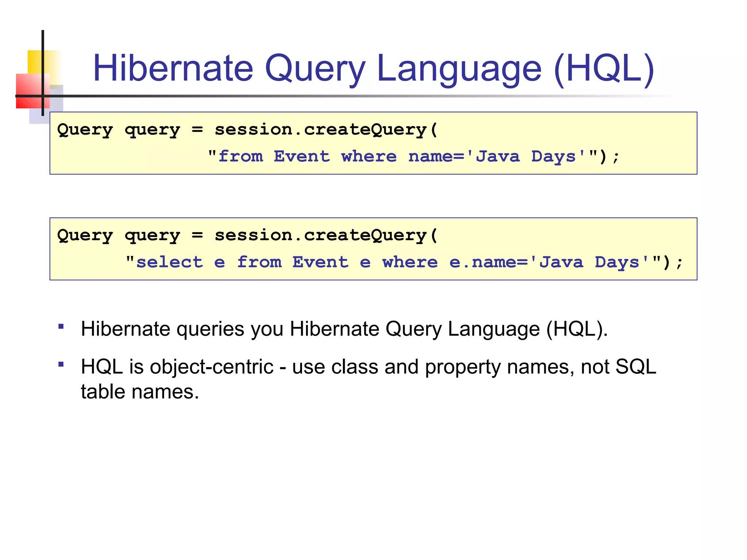This screenshot has width=747, height=560.
Task: Click the words 'table names.' on last line
Action: click(x=140, y=392)
